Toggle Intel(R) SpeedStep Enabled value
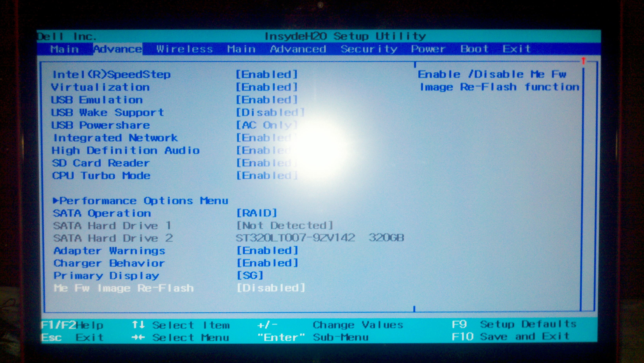Image resolution: width=644 pixels, height=363 pixels. (267, 74)
